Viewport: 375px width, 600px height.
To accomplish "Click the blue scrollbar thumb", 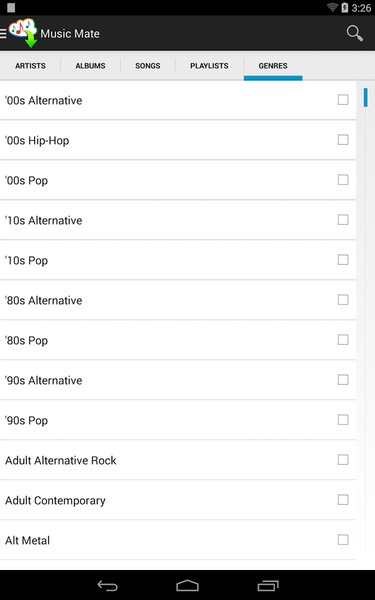I will (366, 97).
